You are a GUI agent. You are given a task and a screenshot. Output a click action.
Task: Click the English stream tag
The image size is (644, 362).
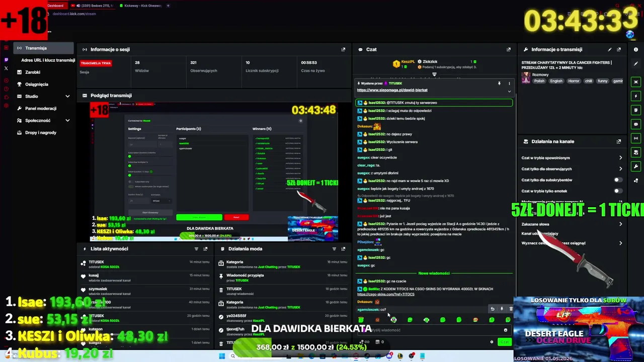point(556,81)
